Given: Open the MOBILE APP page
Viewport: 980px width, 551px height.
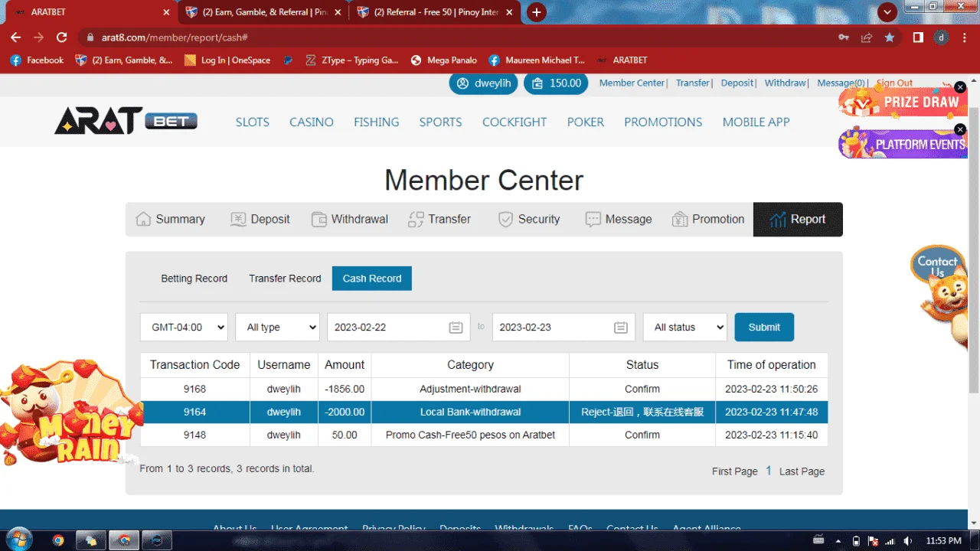Looking at the screenshot, I should (x=756, y=122).
